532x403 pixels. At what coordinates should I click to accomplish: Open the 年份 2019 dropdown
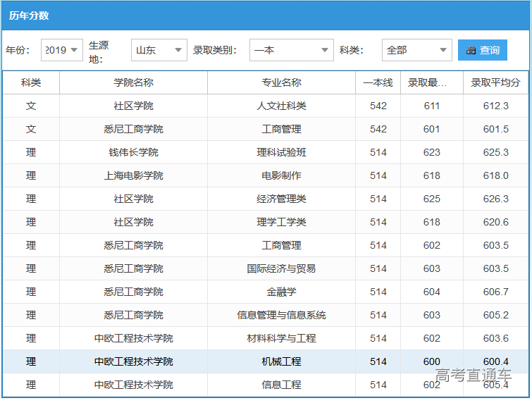click(x=62, y=50)
